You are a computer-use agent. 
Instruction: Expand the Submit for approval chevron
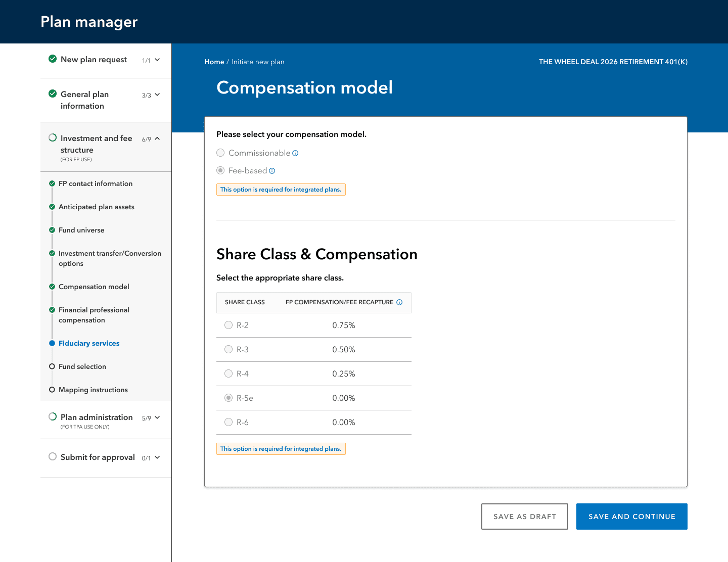tap(157, 457)
